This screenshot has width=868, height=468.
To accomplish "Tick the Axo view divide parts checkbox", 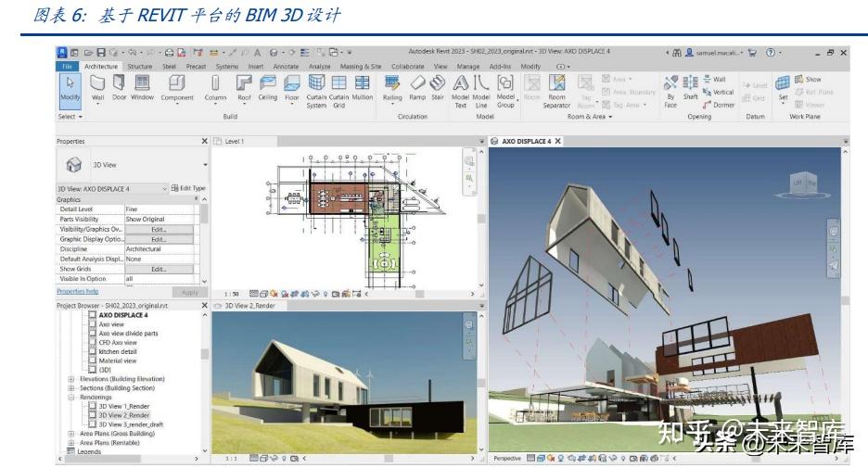I will coord(93,334).
